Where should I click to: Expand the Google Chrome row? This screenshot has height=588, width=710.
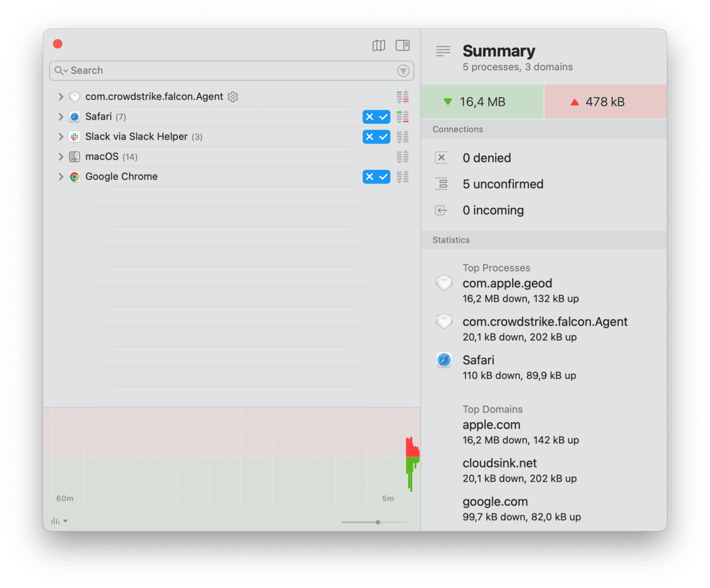(61, 176)
